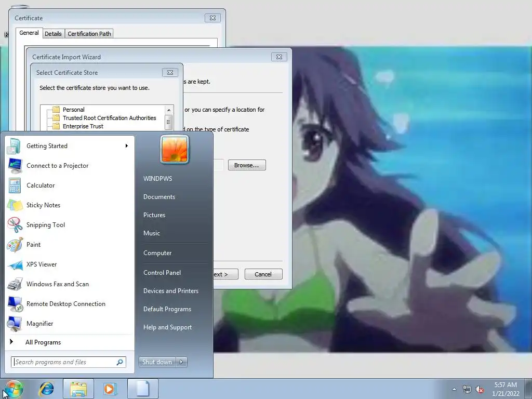Image resolution: width=532 pixels, height=399 pixels.
Task: Open Windows Explorer from taskbar
Action: click(78, 389)
